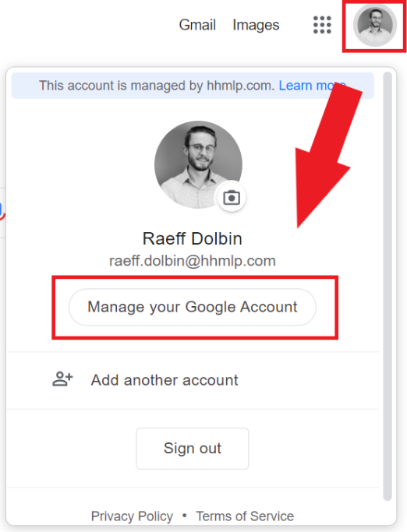Viewport: 407px width, 532px height.
Task: Click the camera icon to change photo
Action: [x=232, y=198]
